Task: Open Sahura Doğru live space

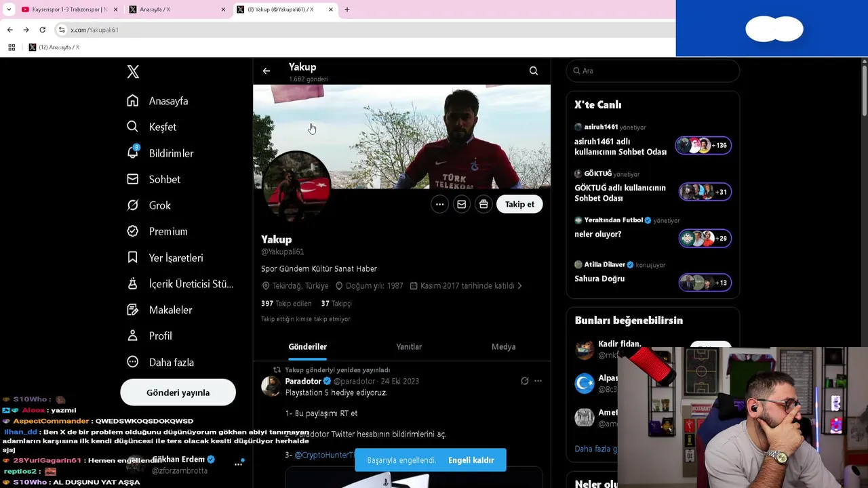Action: pyautogui.click(x=599, y=279)
